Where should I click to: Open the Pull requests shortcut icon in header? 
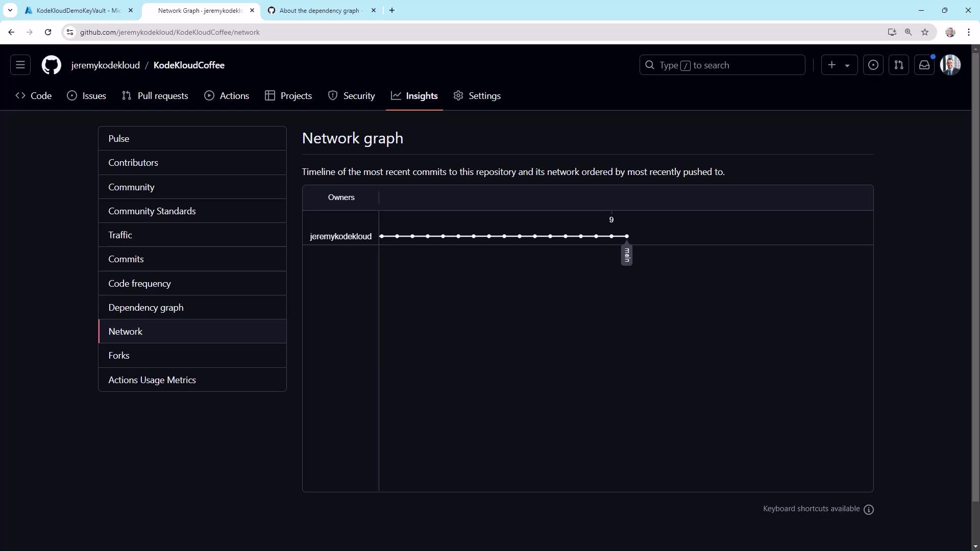pyautogui.click(x=898, y=65)
